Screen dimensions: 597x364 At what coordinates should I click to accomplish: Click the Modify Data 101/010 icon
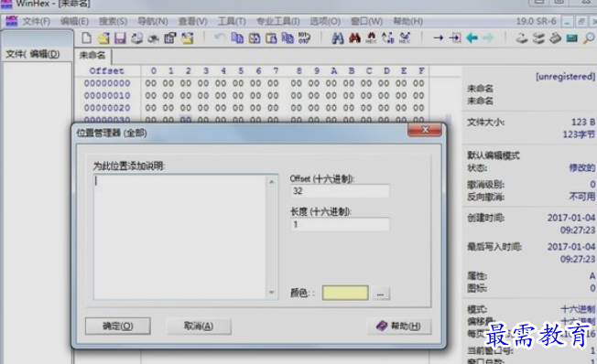pyautogui.click(x=304, y=37)
